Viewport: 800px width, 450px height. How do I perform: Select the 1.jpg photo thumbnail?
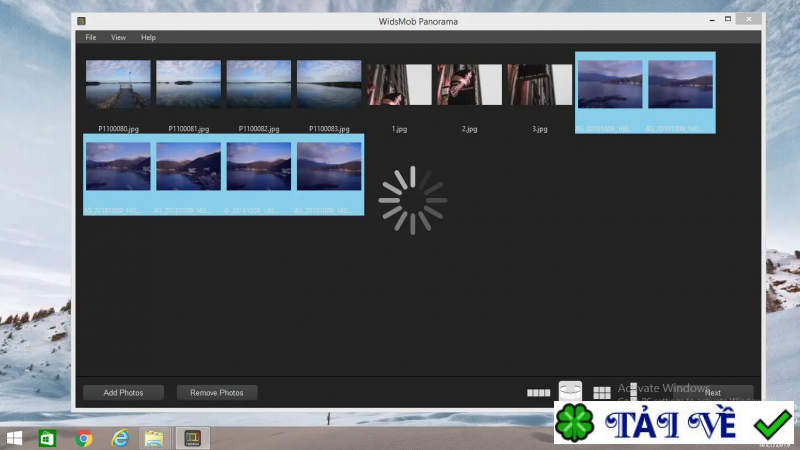[x=399, y=85]
